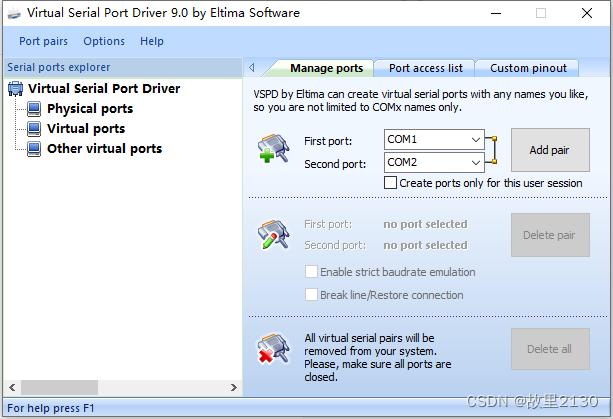This screenshot has height=419, width=613.
Task: Click the Add pair button
Action: tap(550, 150)
